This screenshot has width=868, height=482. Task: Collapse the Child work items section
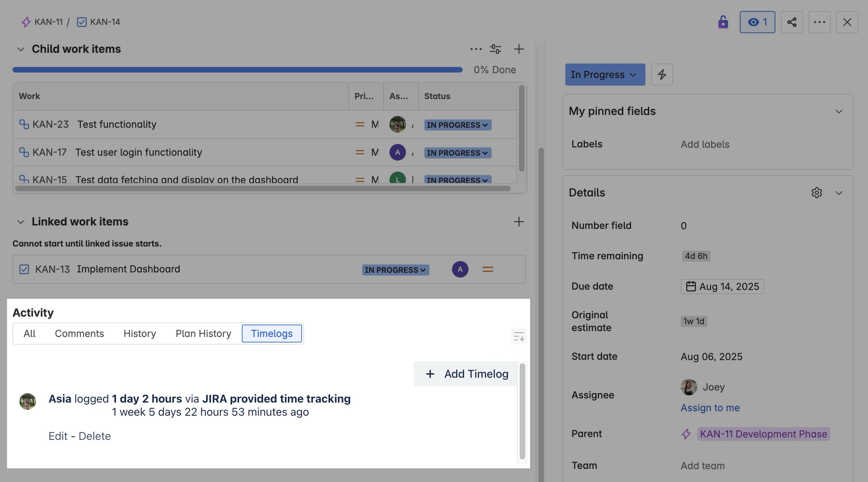tap(21, 49)
